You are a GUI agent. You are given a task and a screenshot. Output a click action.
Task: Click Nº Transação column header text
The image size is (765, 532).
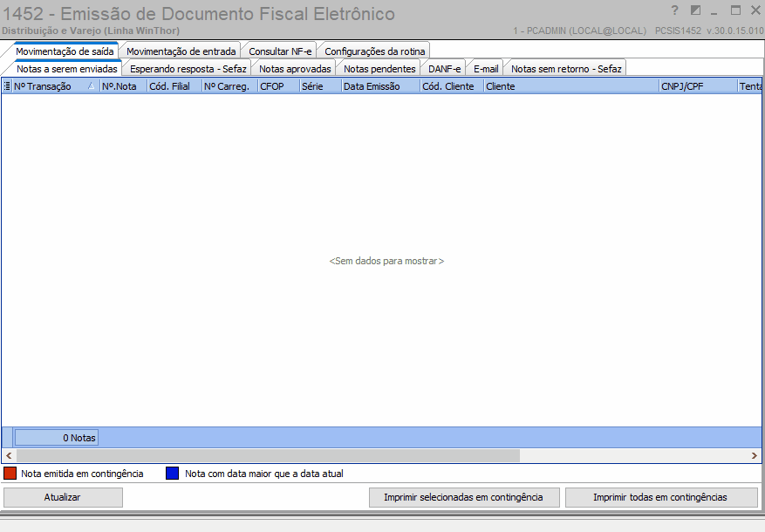click(x=43, y=86)
